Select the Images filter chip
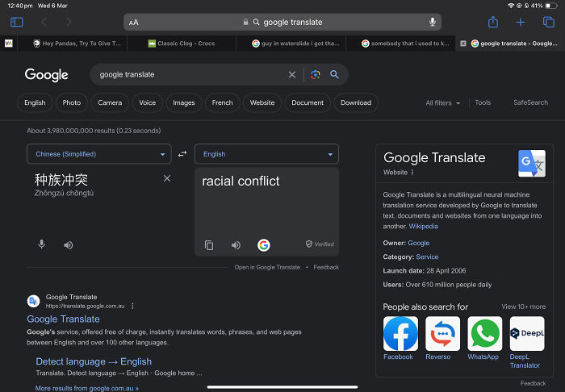This screenshot has width=565, height=392. (x=184, y=102)
